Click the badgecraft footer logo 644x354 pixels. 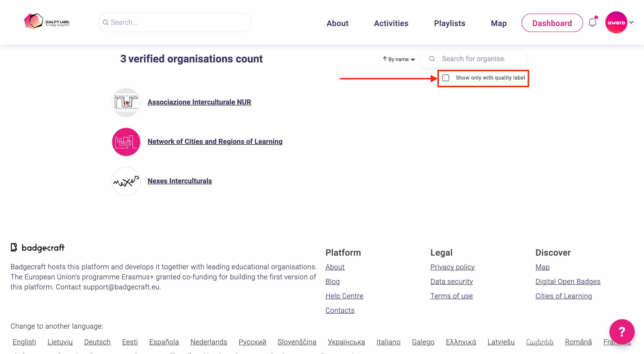tap(37, 248)
